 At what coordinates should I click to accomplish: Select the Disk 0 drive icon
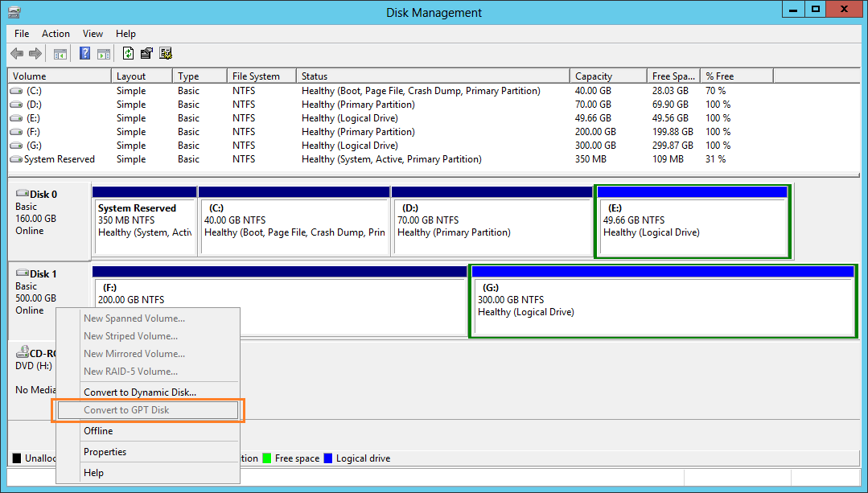23,194
